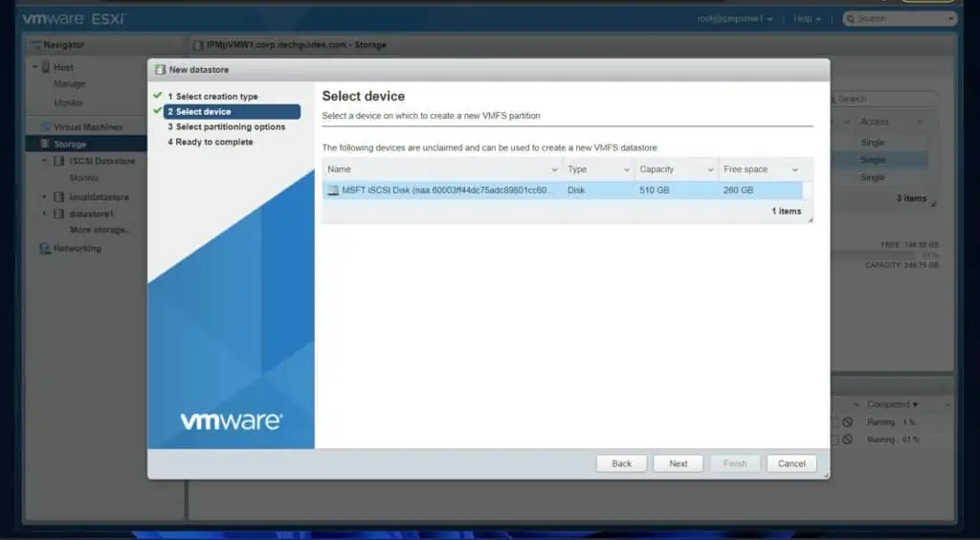980x540 pixels.
Task: Click the Networking icon in Navigator
Action: [x=44, y=249]
